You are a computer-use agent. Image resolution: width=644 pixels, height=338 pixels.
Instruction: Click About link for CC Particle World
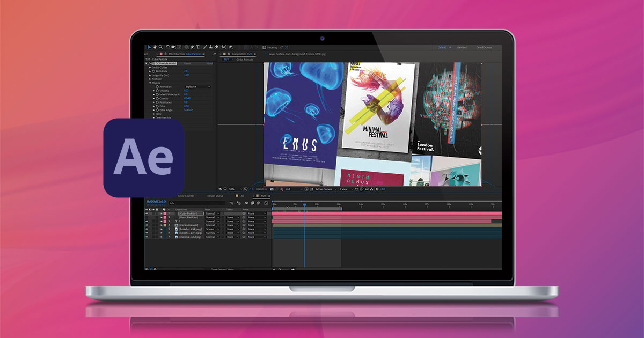(209, 63)
